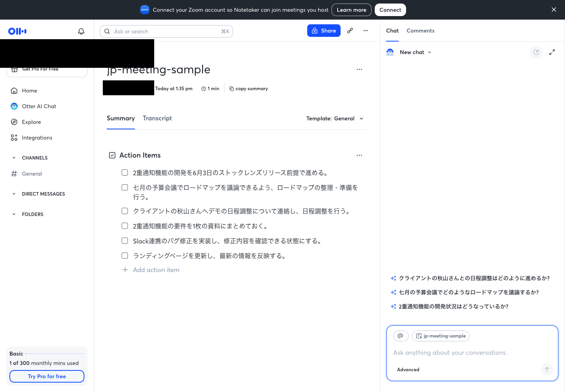Collapse the DIRECT MESSAGES section
This screenshot has width=565, height=392.
[14, 194]
